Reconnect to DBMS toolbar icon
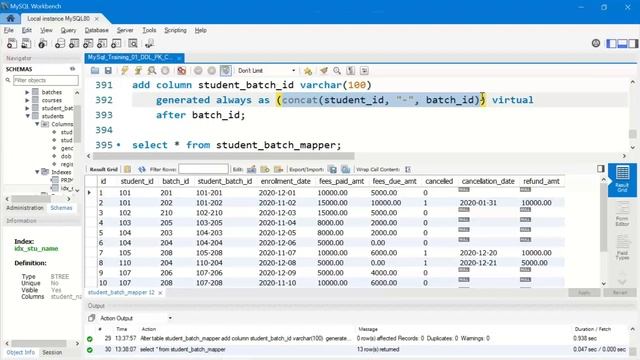This screenshot has height=360, width=640. (x=149, y=43)
